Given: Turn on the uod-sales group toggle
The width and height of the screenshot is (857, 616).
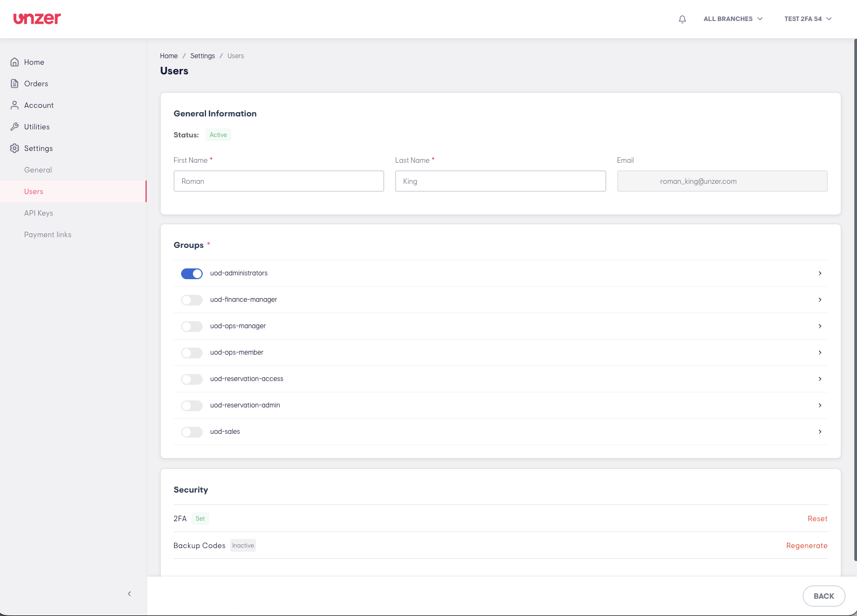Looking at the screenshot, I should click(x=192, y=432).
